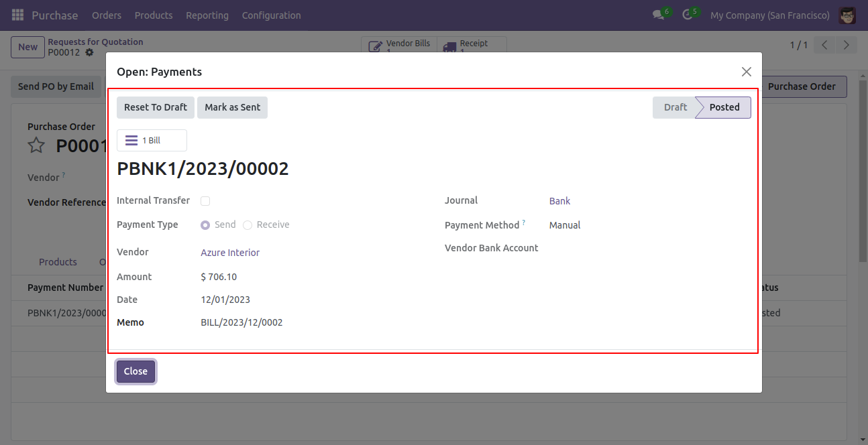868x445 pixels.
Task: Click the Close button
Action: pos(135,371)
